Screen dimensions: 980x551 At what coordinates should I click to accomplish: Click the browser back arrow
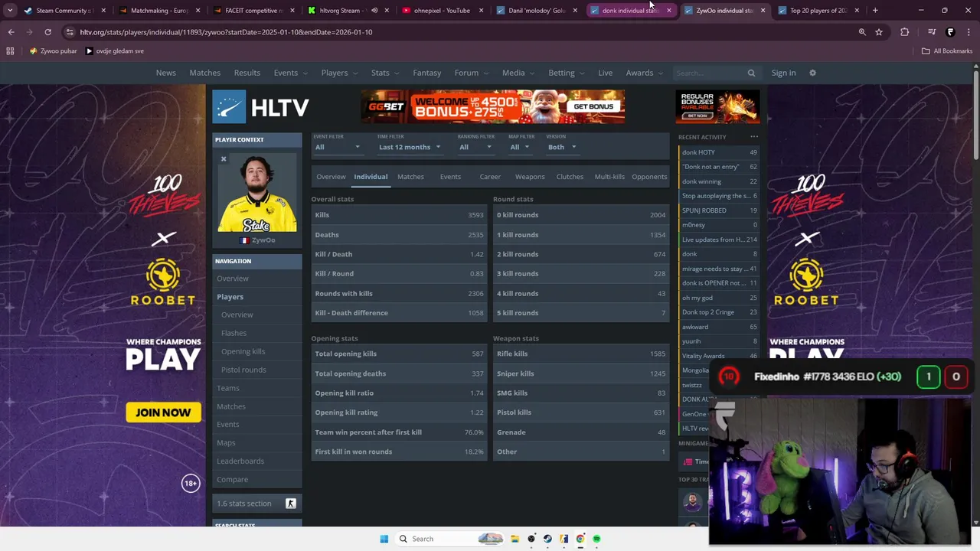tap(11, 32)
